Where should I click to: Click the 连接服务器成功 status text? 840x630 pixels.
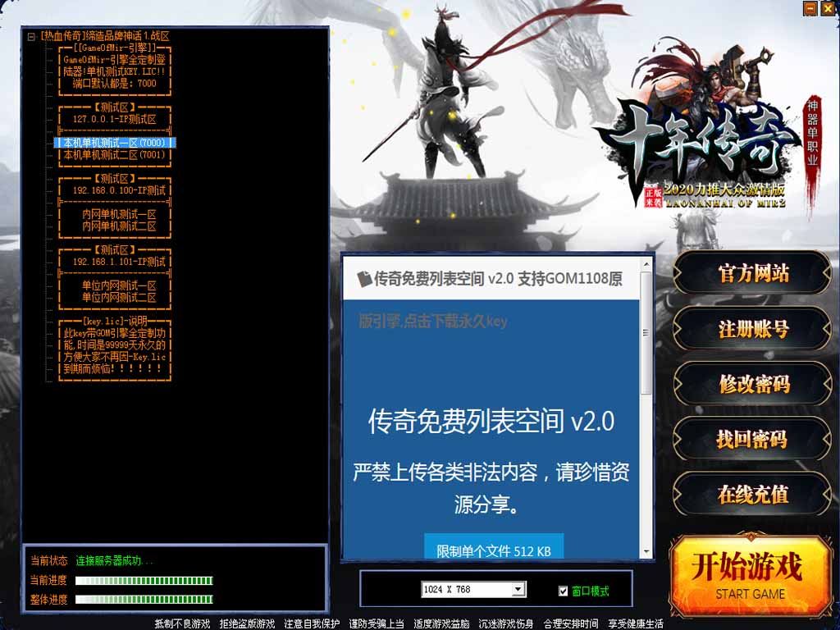pyautogui.click(x=114, y=561)
